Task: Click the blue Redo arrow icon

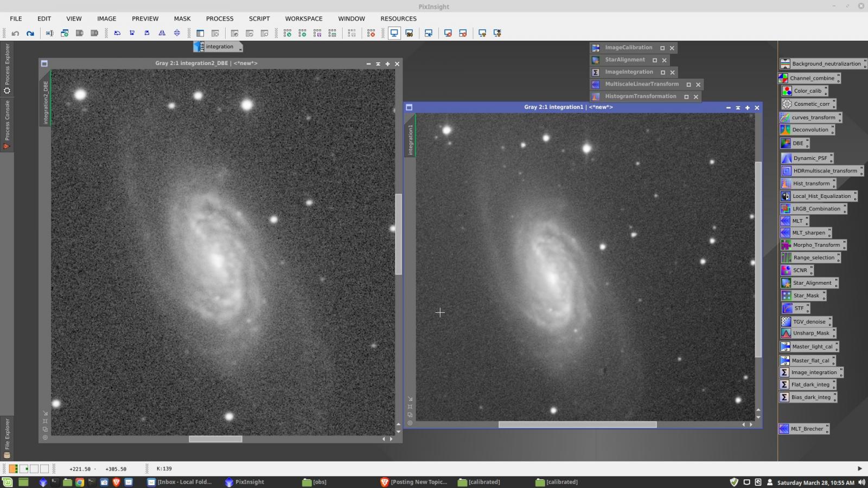Action: tap(30, 33)
